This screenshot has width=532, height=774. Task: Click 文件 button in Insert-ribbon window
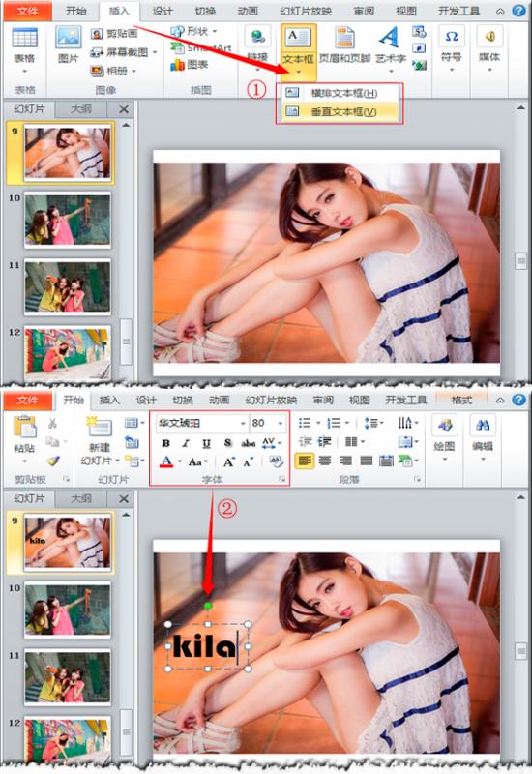coord(27,11)
